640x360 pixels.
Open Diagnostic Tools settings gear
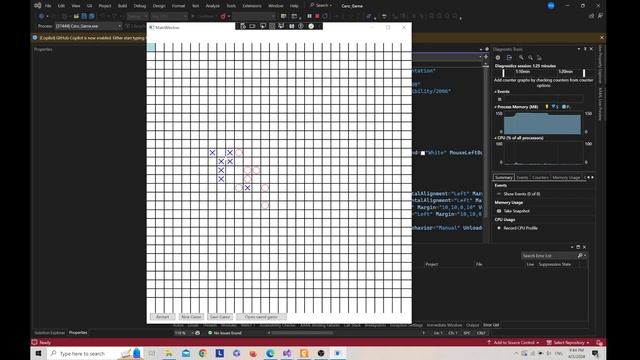point(498,58)
